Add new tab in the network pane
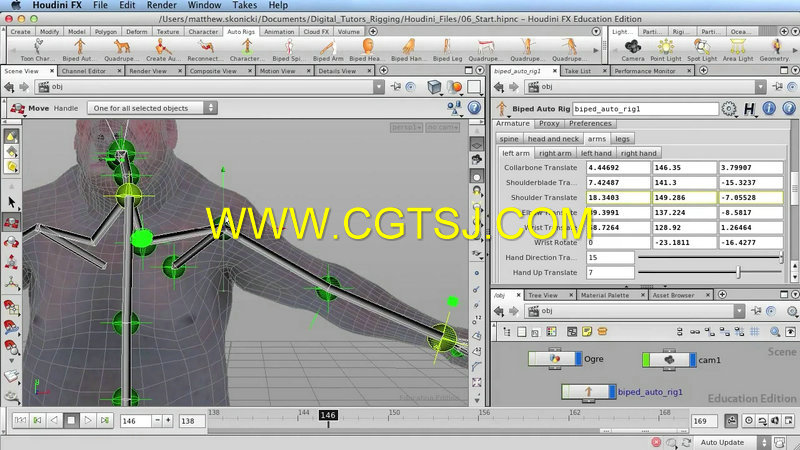Viewport: 800px width, 450px height. (x=722, y=294)
